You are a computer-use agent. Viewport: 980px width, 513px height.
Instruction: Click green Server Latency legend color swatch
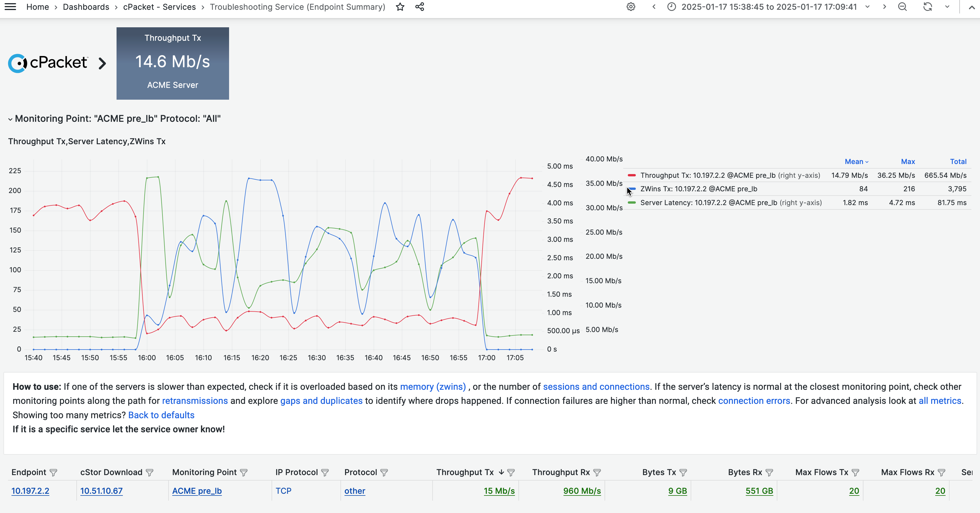(632, 203)
